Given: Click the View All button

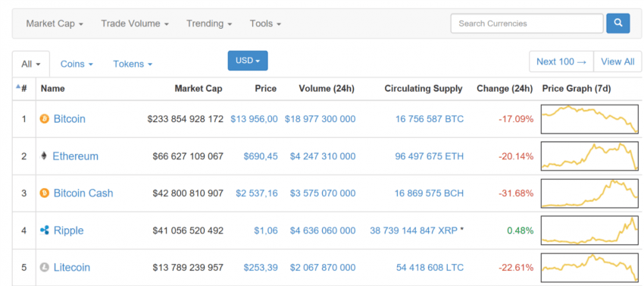Looking at the screenshot, I should pyautogui.click(x=617, y=61).
